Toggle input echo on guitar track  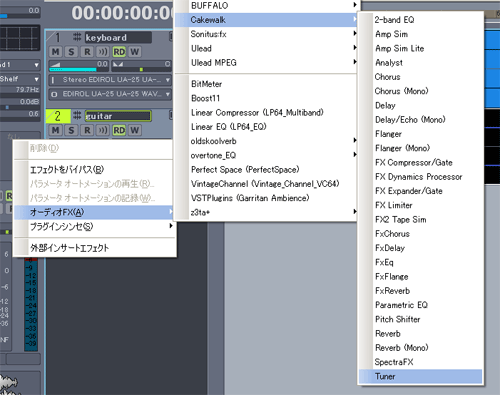click(x=103, y=130)
